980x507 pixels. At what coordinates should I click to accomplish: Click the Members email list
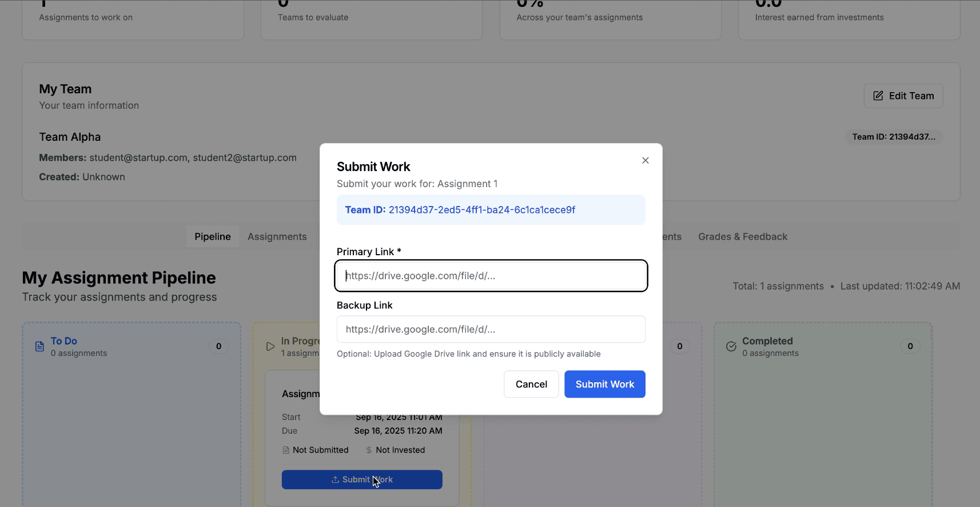coord(193,157)
